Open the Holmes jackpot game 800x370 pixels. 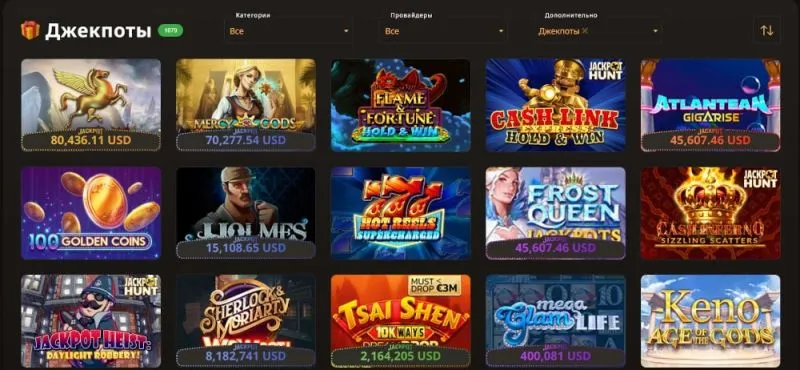pyautogui.click(x=245, y=213)
